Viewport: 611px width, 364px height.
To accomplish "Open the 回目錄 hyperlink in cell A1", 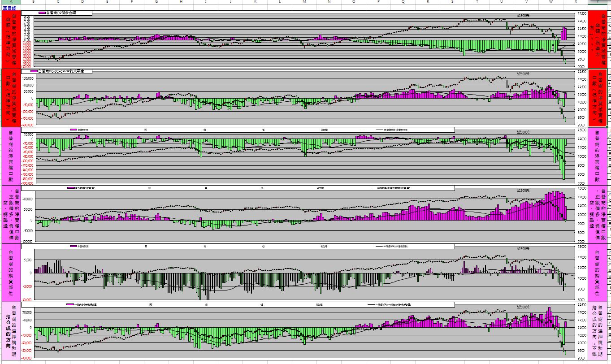I will (9, 8).
